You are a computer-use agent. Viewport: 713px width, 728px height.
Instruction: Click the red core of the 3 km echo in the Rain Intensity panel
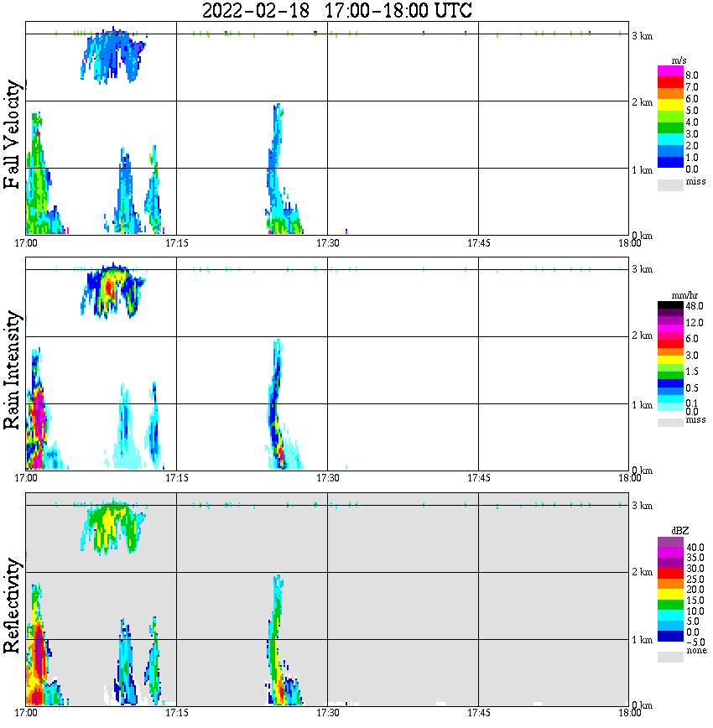tap(110, 289)
